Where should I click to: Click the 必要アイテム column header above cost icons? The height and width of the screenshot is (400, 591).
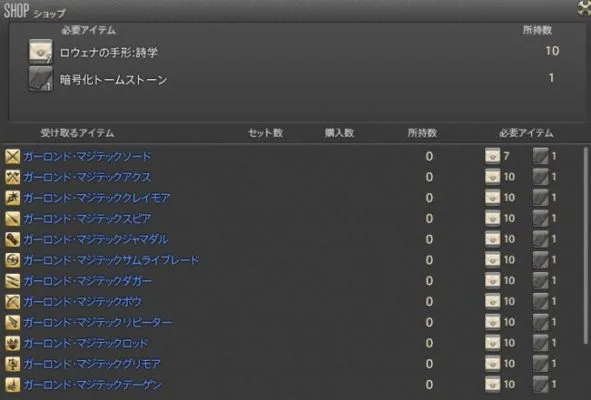point(526,133)
